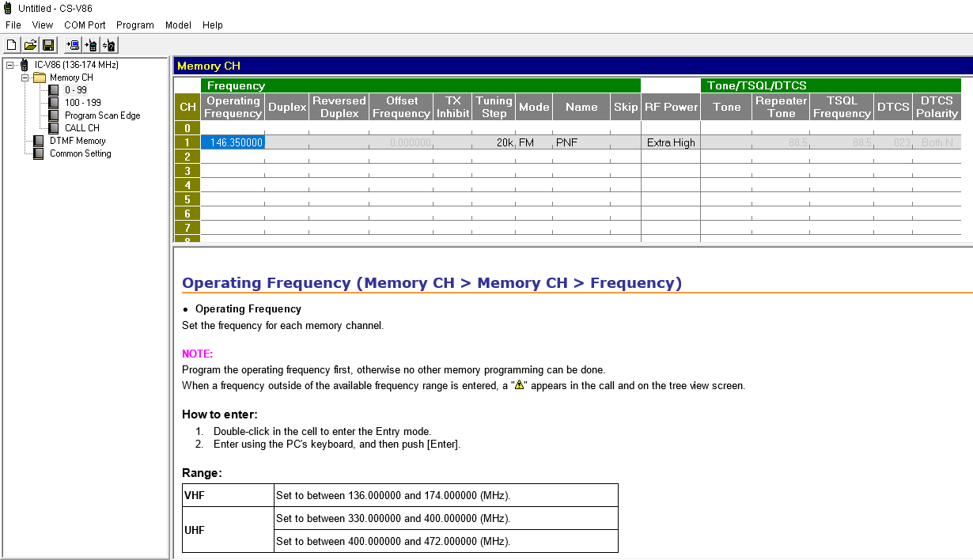Click the magenta NOTE: label

tap(198, 354)
